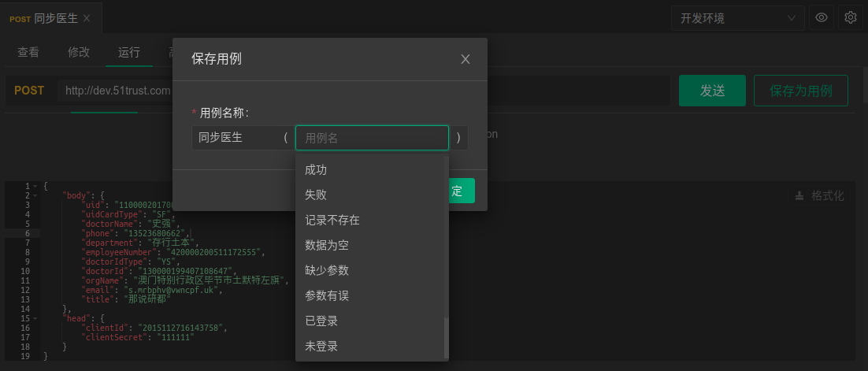Collapse the "body" object fold arrow
This screenshot has height=371, width=868.
(36, 195)
